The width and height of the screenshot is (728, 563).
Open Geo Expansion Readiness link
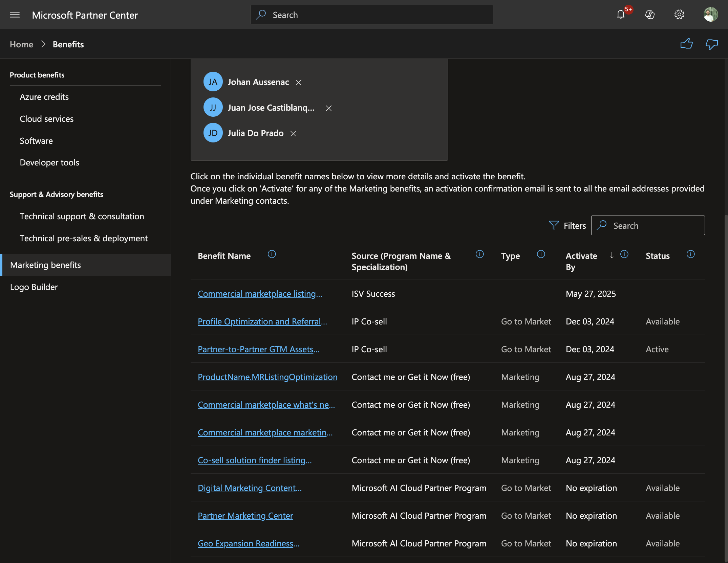tap(249, 543)
